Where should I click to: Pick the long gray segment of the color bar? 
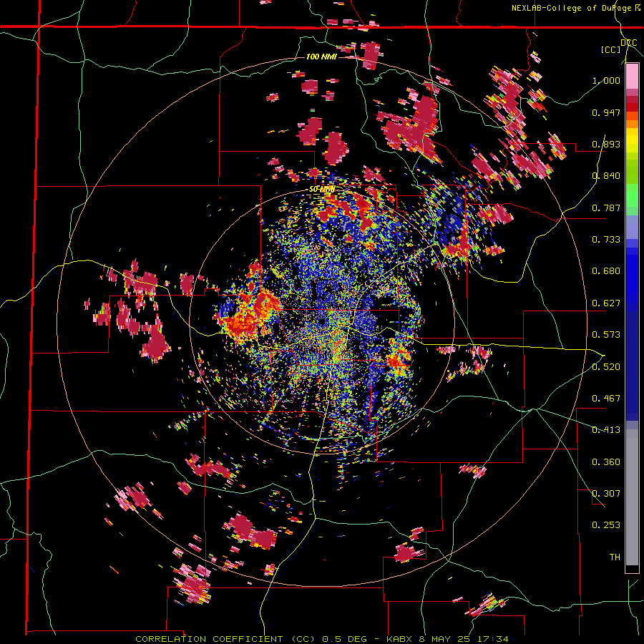pos(632,497)
